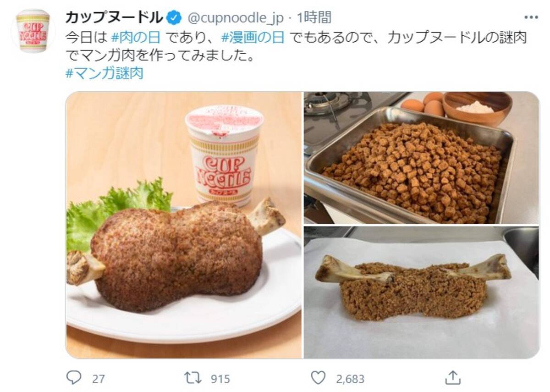This screenshot has height=392, width=550.
Task: Open the bone with minced meat photo
Action: [x=421, y=292]
